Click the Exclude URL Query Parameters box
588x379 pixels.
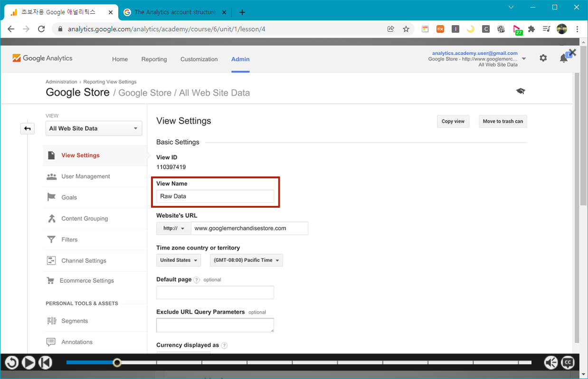[x=215, y=325]
